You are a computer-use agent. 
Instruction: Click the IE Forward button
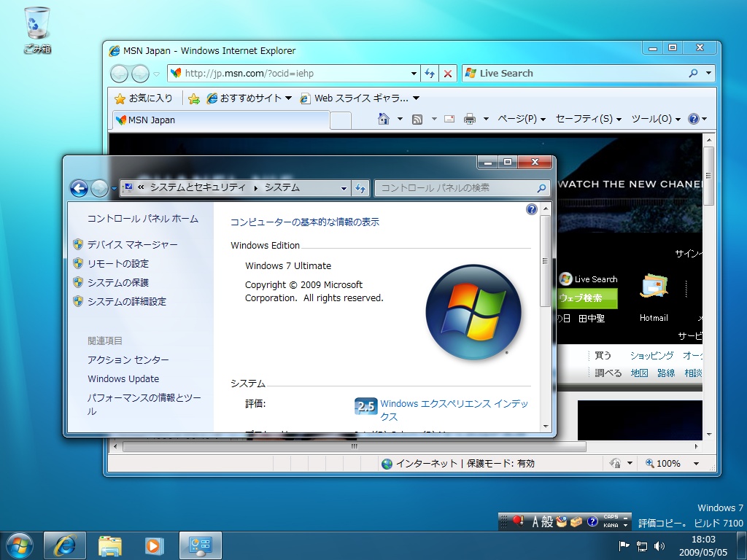tap(140, 74)
